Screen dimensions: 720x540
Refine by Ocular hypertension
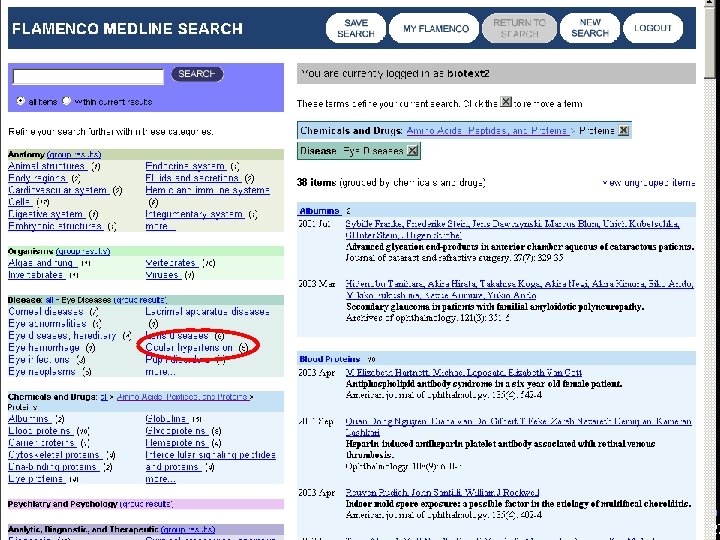click(x=189, y=347)
